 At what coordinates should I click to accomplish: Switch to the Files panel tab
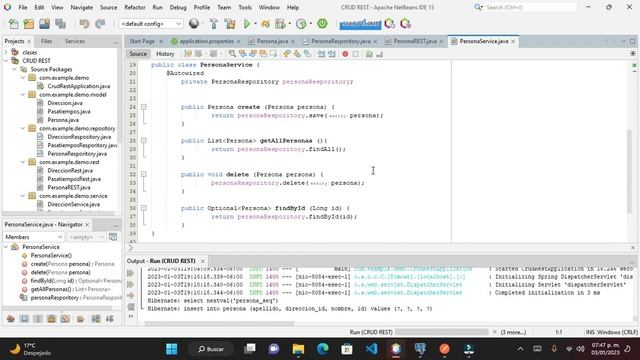47,41
